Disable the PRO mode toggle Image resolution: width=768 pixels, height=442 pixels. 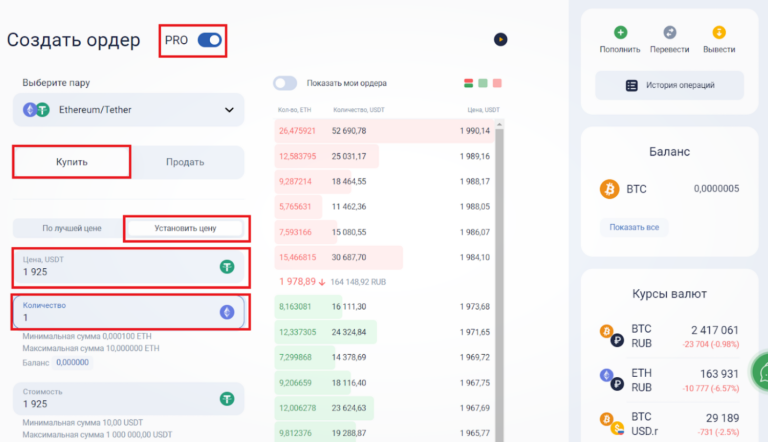(x=209, y=40)
